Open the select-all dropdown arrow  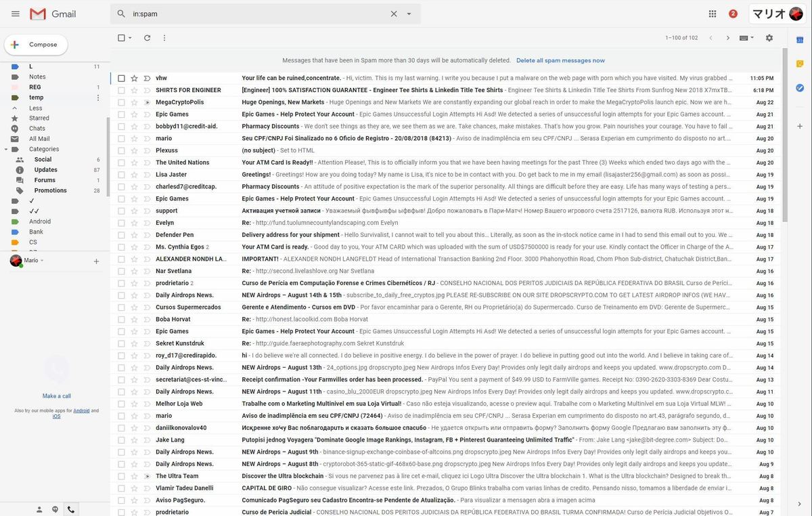coord(131,38)
